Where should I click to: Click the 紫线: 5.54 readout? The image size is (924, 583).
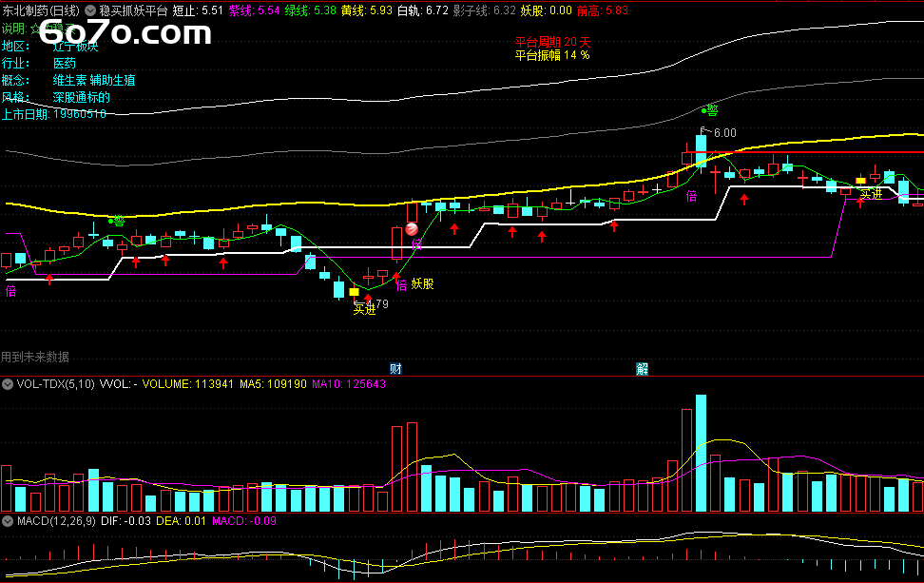pyautogui.click(x=255, y=10)
